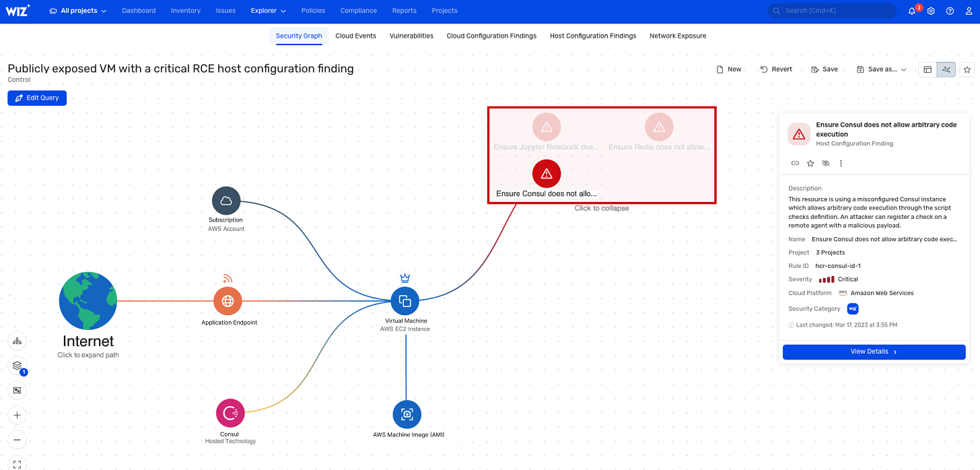The height and width of the screenshot is (470, 980).
Task: Select the AWS Machine Image node
Action: 407,415
